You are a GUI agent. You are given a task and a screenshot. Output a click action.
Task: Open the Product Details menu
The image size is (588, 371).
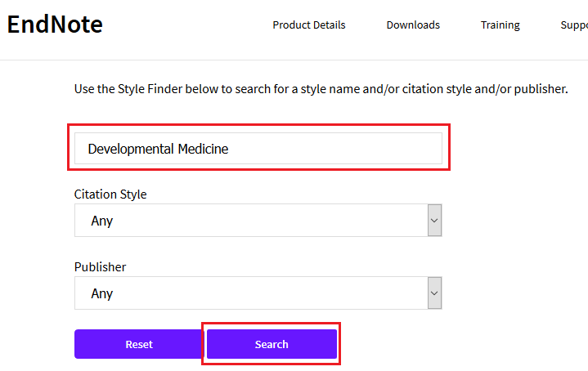click(x=309, y=25)
